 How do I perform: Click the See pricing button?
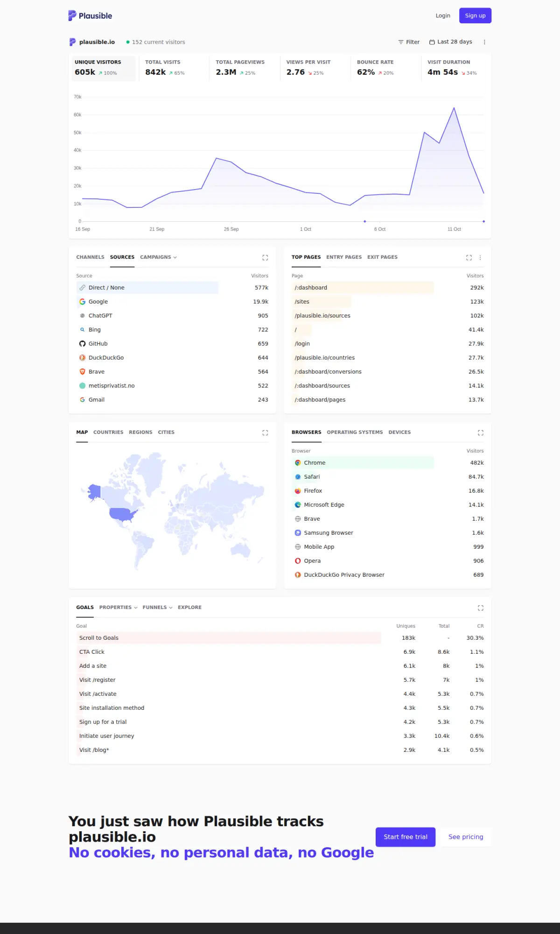pos(466,837)
